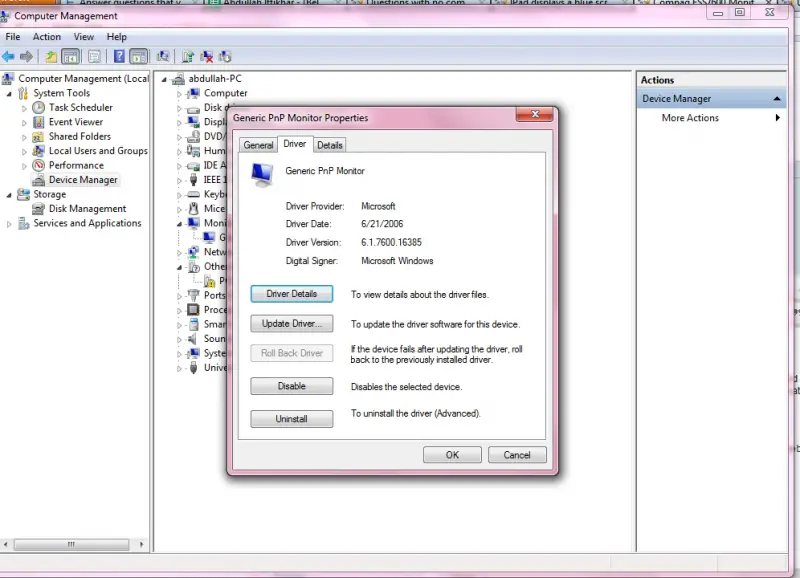The width and height of the screenshot is (800, 578).
Task: Click More Actions in the Actions pane
Action: [690, 118]
